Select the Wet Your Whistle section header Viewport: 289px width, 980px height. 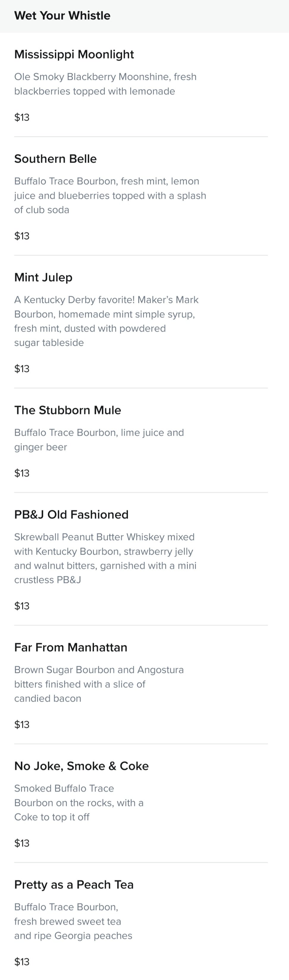point(62,15)
